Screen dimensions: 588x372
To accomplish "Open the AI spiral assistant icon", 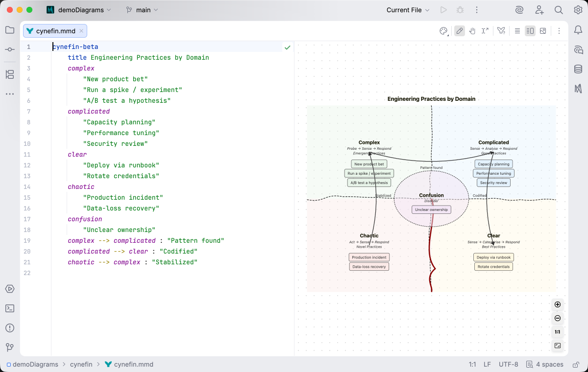I will click(519, 10).
